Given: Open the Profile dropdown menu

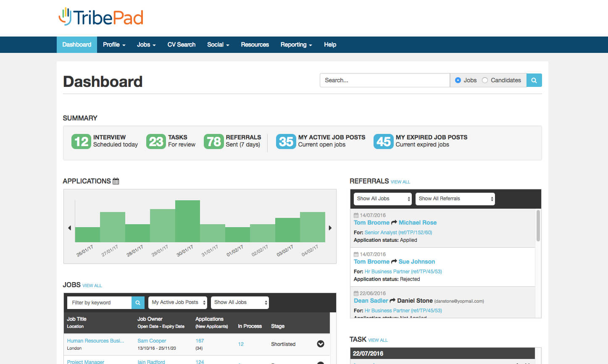Looking at the screenshot, I should [114, 45].
